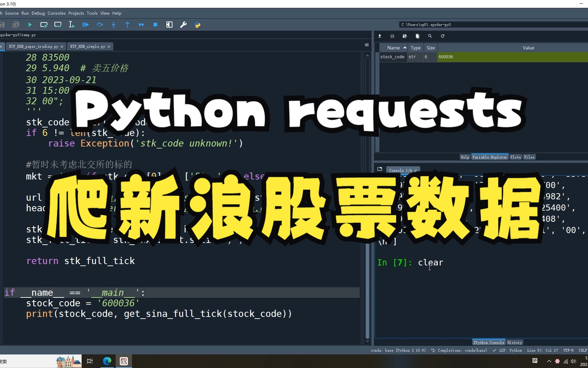The height and width of the screenshot is (368, 588).
Task: Click editor vertical scrollbar
Action: click(x=367, y=198)
